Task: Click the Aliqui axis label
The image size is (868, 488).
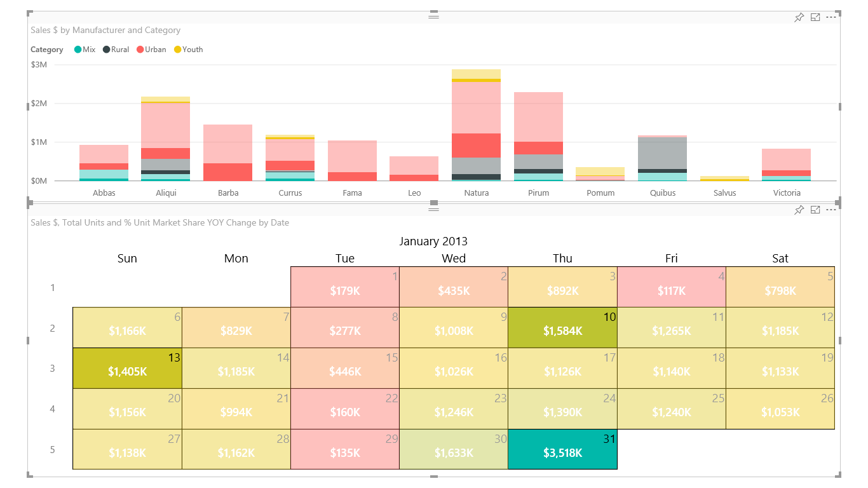Action: 166,193
